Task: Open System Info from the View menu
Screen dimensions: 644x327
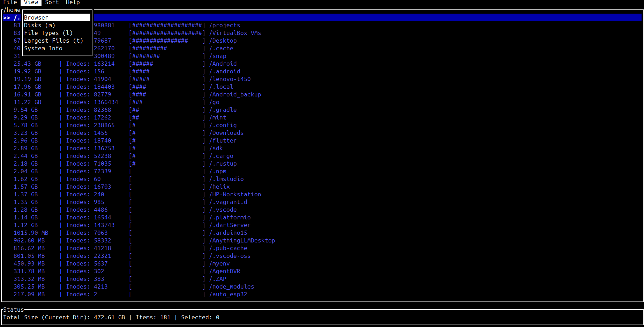Action: pos(43,48)
